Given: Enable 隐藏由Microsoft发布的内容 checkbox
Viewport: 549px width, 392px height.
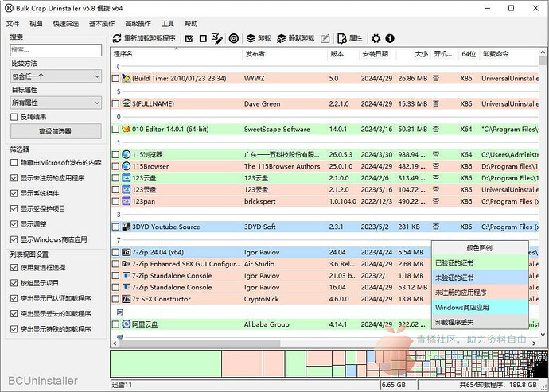Looking at the screenshot, I should (14, 163).
